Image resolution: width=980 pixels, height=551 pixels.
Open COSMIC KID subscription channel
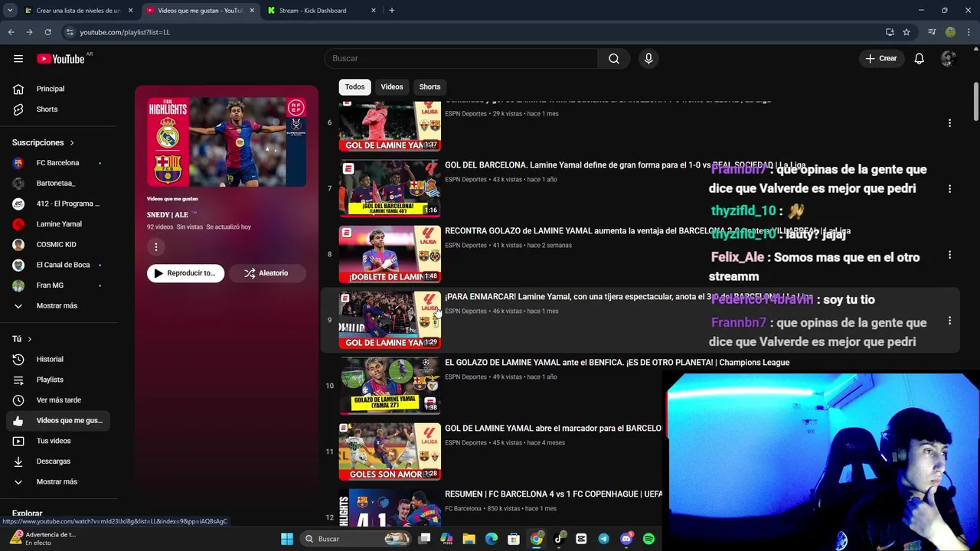[x=58, y=245]
